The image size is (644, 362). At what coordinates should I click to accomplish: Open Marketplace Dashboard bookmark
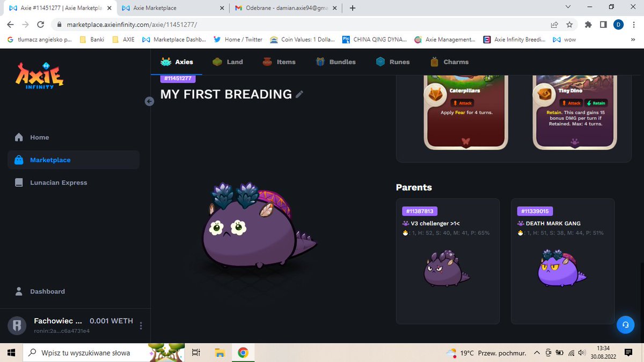(174, 40)
